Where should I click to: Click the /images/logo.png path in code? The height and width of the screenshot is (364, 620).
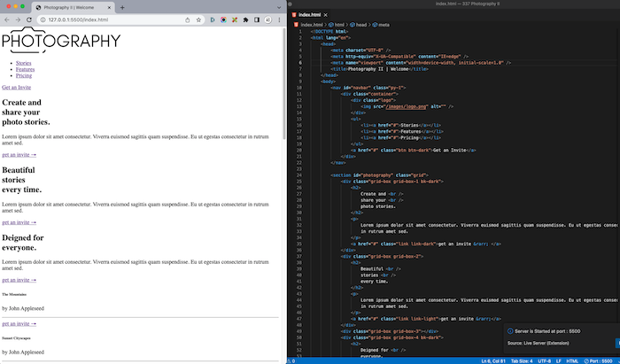[407, 106]
